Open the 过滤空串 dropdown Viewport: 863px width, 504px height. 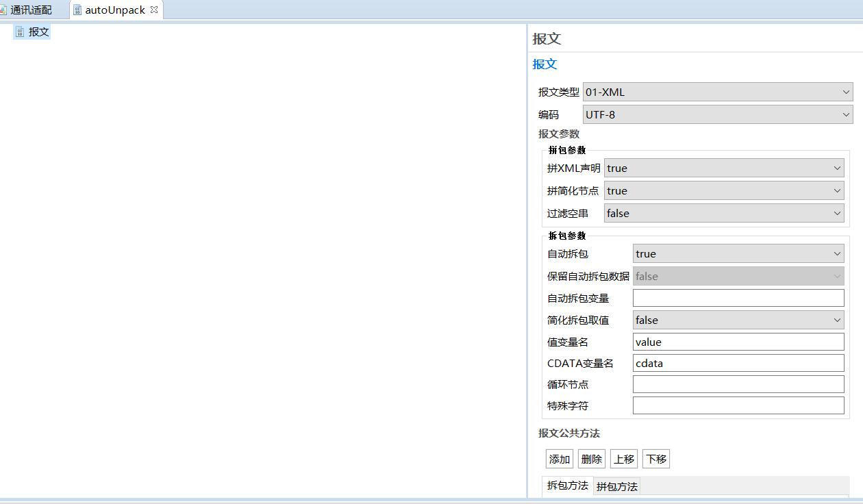[x=723, y=214]
